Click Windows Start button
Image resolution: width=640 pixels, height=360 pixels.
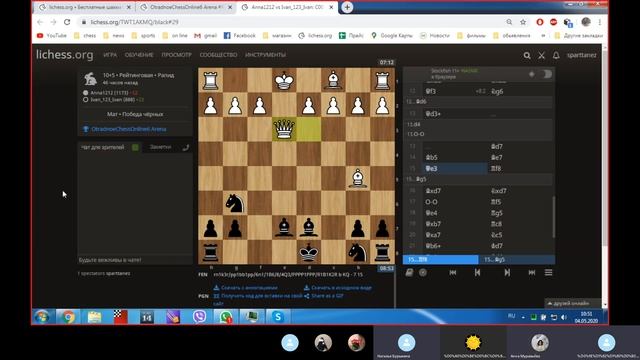coord(42,317)
